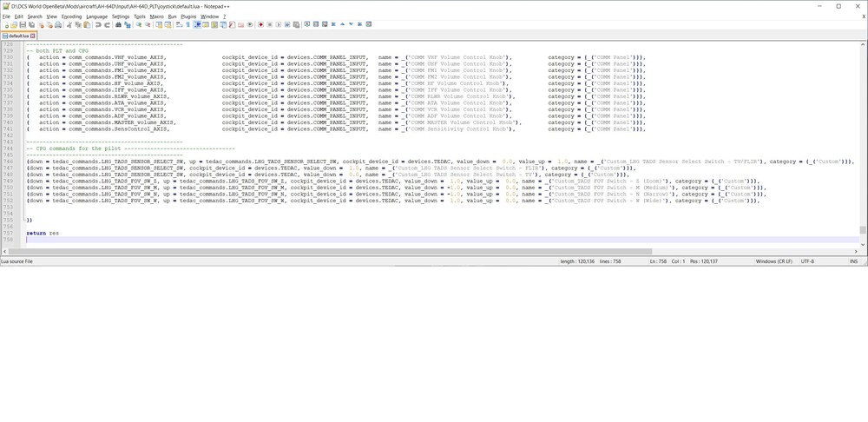This screenshot has width=868, height=422.
Task: Toggle synchronized horizontal scrolling icon
Action: pyautogui.click(x=168, y=24)
